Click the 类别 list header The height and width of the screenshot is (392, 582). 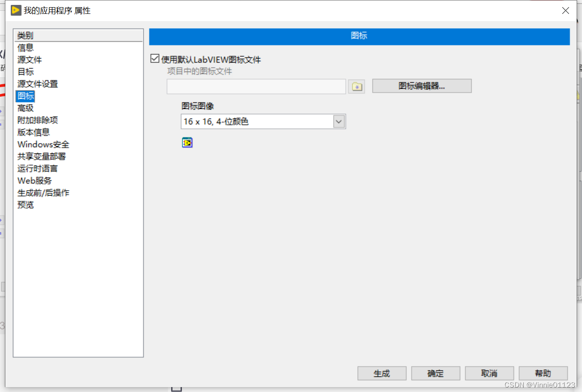pyautogui.click(x=78, y=35)
